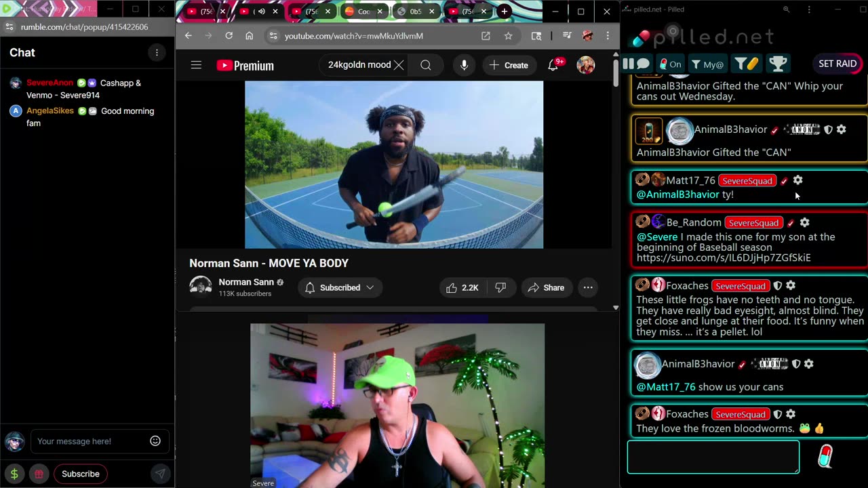Click AngelaSikes username in Rumble chat

50,110
